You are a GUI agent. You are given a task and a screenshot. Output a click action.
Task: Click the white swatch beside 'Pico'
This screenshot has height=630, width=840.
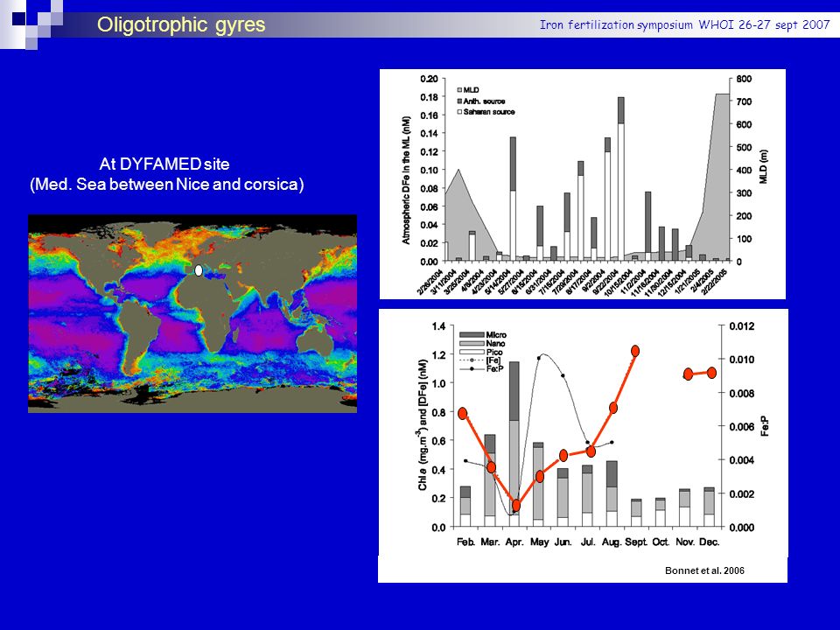click(x=471, y=352)
